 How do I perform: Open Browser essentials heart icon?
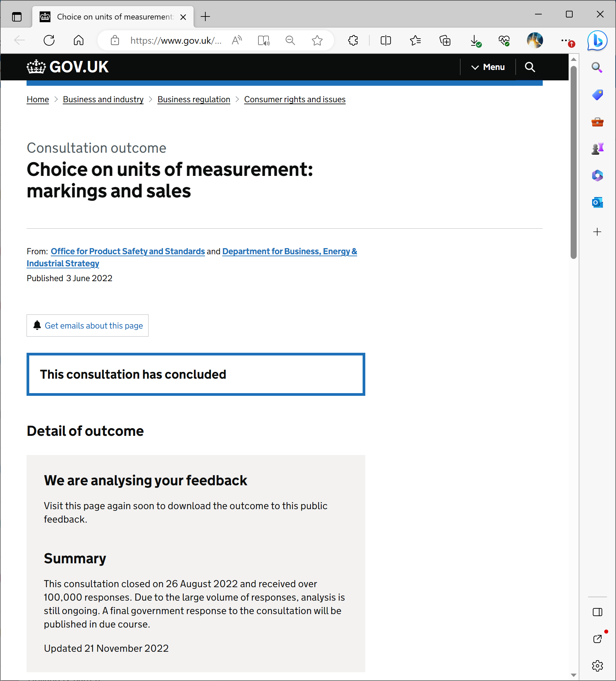pyautogui.click(x=504, y=41)
